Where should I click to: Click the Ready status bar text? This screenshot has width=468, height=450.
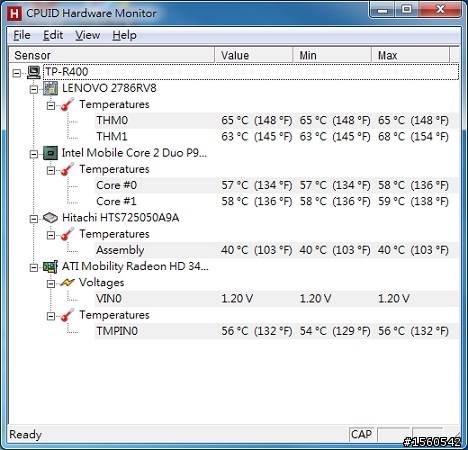(x=25, y=434)
